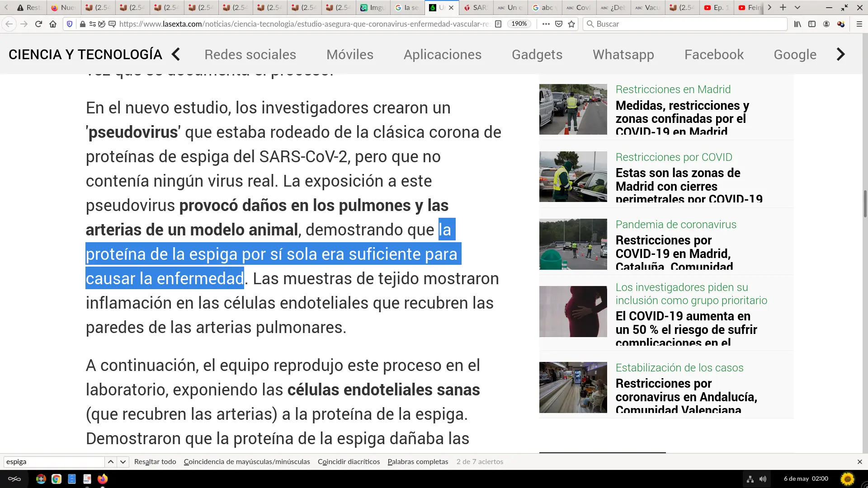
Task: Open page actions three-dot menu
Action: click(x=546, y=24)
